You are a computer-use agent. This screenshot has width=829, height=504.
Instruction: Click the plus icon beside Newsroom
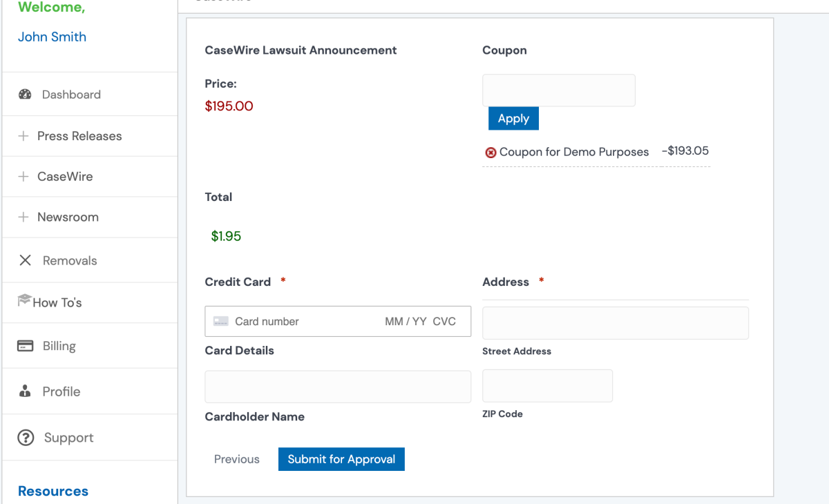[25, 217]
